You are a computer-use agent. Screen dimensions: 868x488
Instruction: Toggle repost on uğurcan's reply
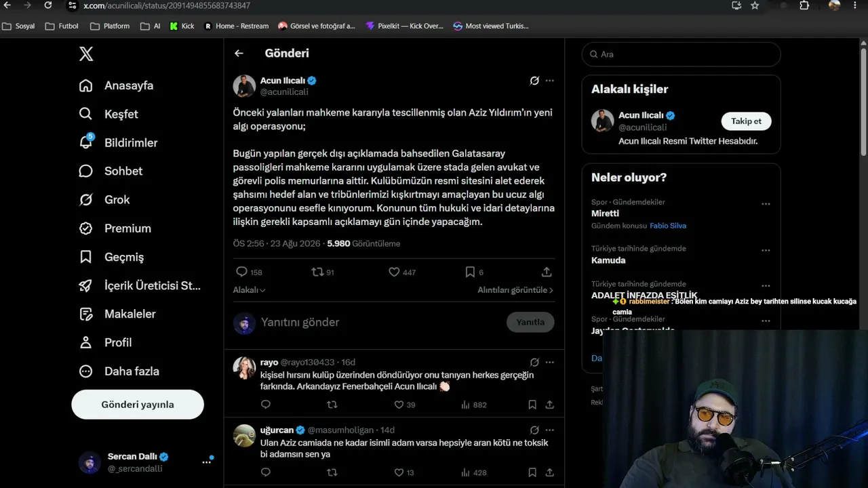[332, 472]
